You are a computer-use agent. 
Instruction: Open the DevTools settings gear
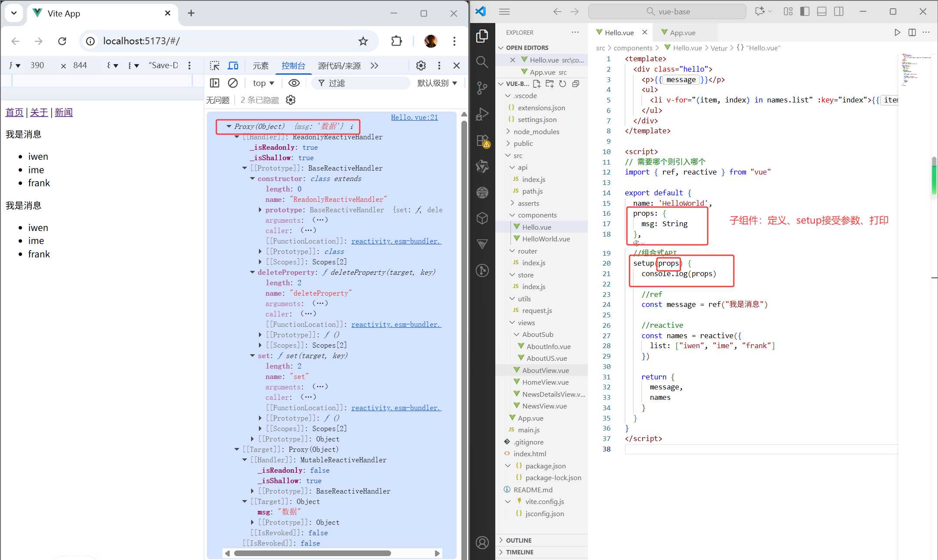(421, 66)
